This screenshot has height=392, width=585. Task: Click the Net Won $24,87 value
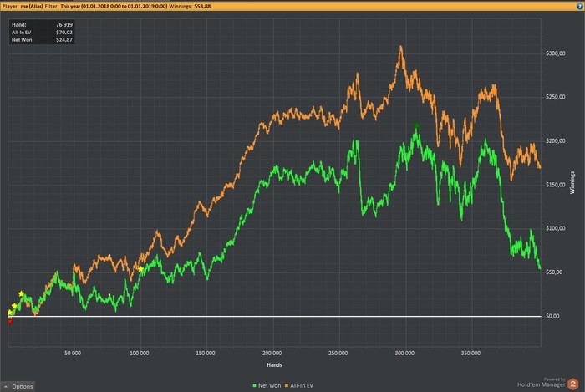tap(64, 40)
